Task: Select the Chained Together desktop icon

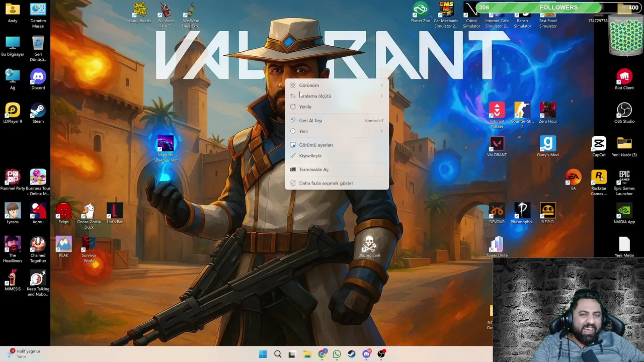Action: tap(38, 250)
